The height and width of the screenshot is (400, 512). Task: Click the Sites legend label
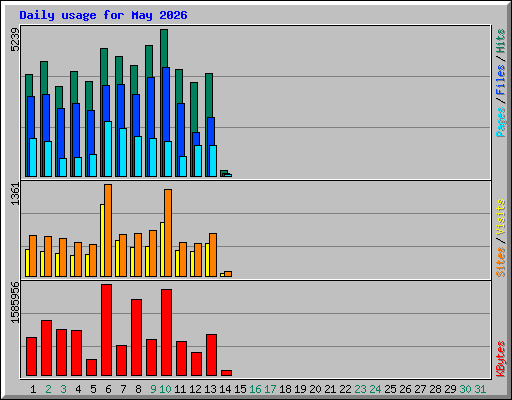(500, 262)
